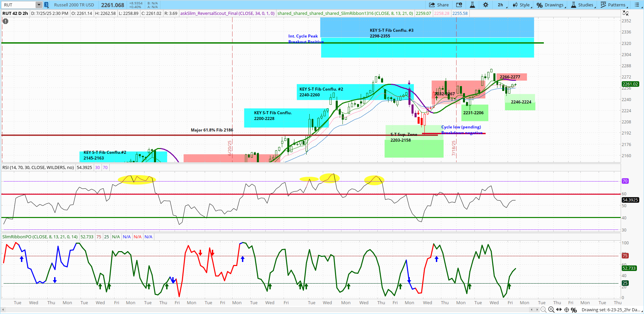644x314 pixels.
Task: Open chart settings gear icon
Action: [x=486, y=5]
